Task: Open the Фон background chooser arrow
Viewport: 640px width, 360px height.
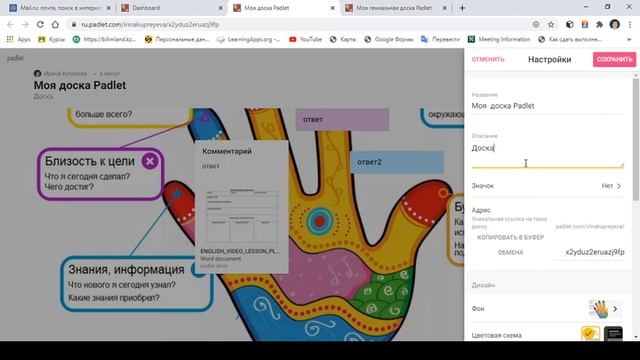Action: [615, 309]
